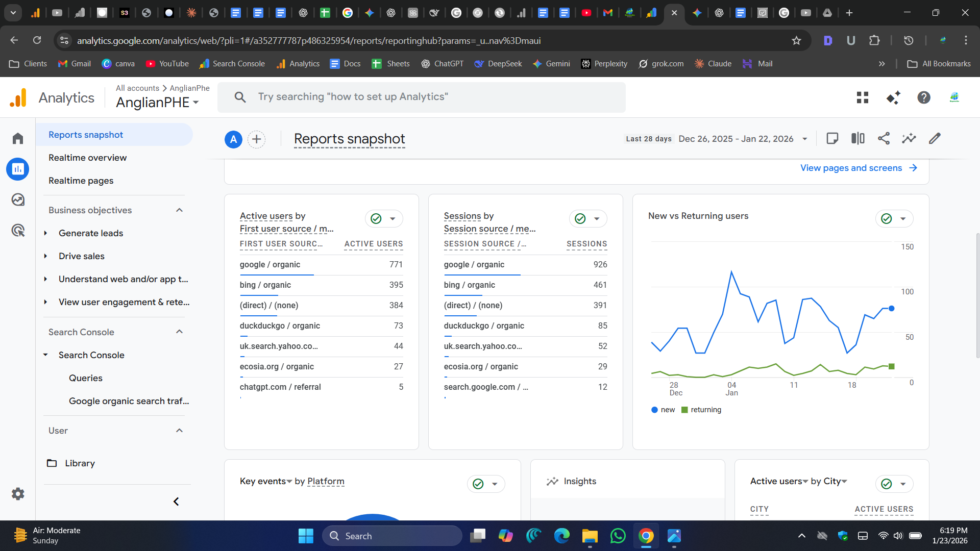Toggle data quality badge on Sessions card
Screen dimensions: 980x551
[588, 218]
